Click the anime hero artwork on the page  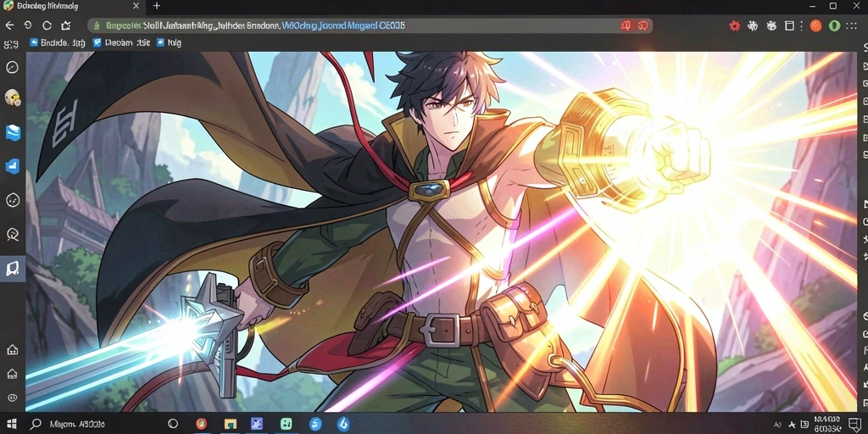(x=441, y=231)
